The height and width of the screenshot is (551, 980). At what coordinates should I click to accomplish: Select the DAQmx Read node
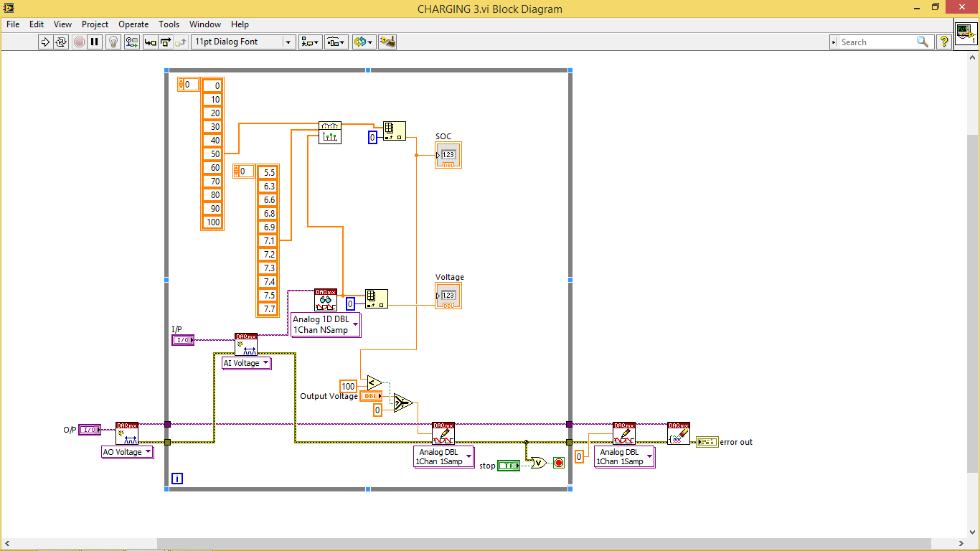pyautogui.click(x=326, y=300)
